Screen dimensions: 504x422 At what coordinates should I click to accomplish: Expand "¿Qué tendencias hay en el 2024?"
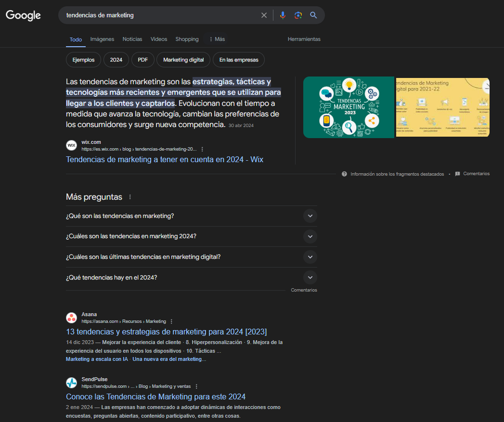[x=310, y=278]
